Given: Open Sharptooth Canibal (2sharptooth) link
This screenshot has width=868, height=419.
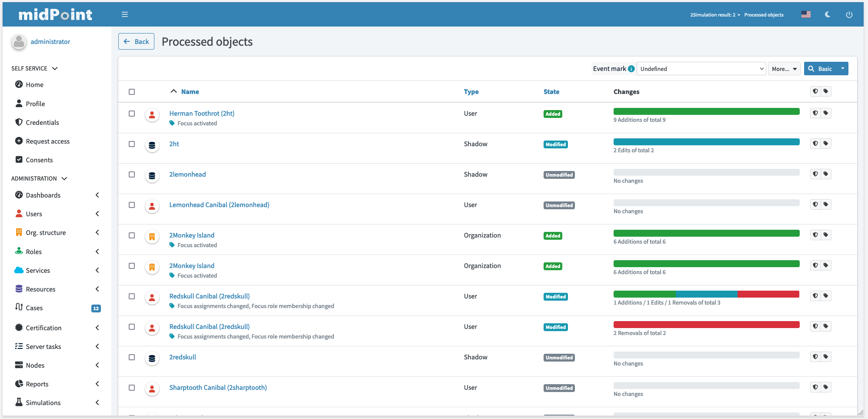Looking at the screenshot, I should (218, 388).
